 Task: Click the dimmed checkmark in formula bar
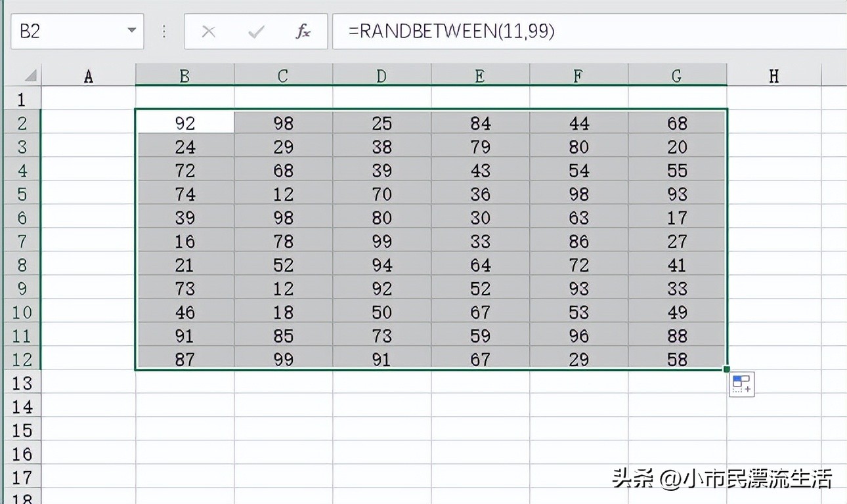[x=255, y=31]
